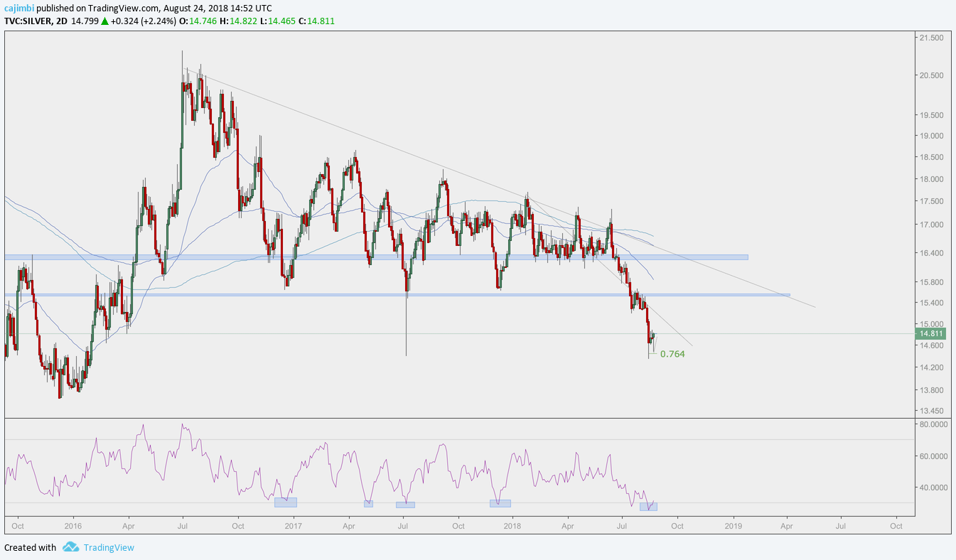Click the 2018 label on the time axis
Screen dimensions: 956x560
[512, 527]
